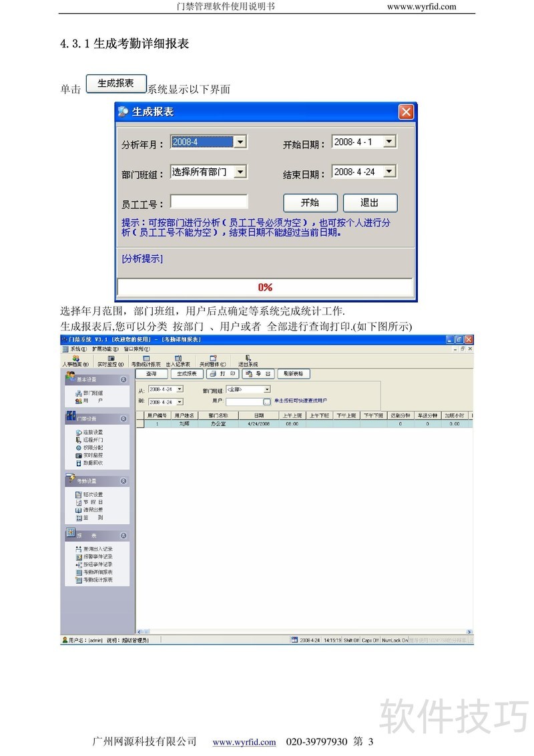Open the 部门班组 dropdown showing 选择所有部门
This screenshot has height=756, width=534.
pyautogui.click(x=240, y=172)
